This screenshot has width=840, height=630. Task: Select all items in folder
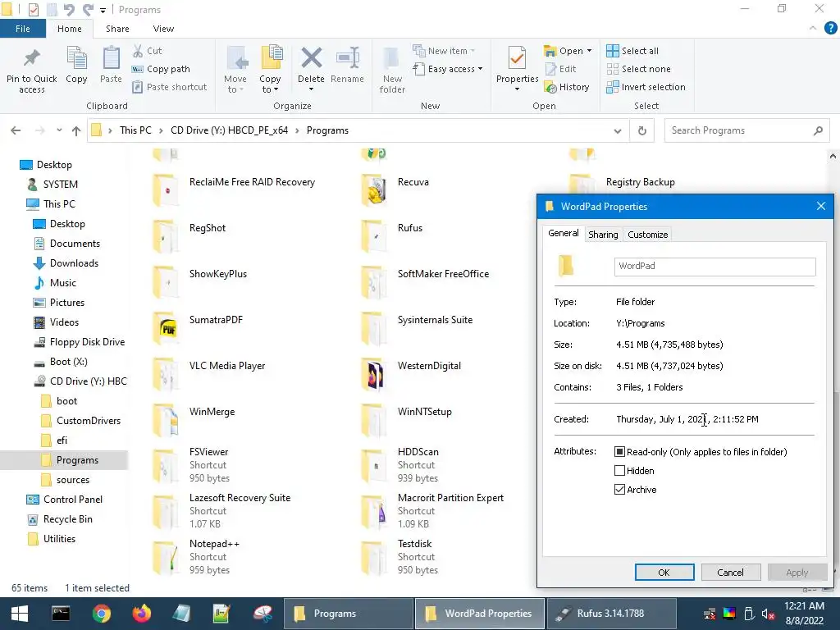point(632,51)
